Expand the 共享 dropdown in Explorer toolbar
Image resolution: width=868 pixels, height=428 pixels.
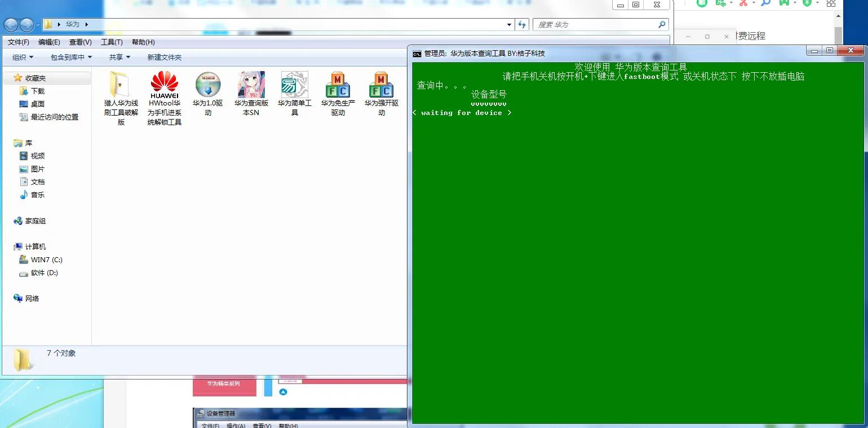(119, 57)
